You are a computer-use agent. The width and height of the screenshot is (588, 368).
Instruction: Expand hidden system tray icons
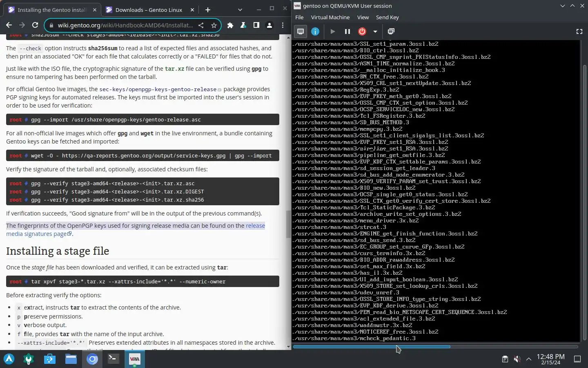tap(529, 359)
